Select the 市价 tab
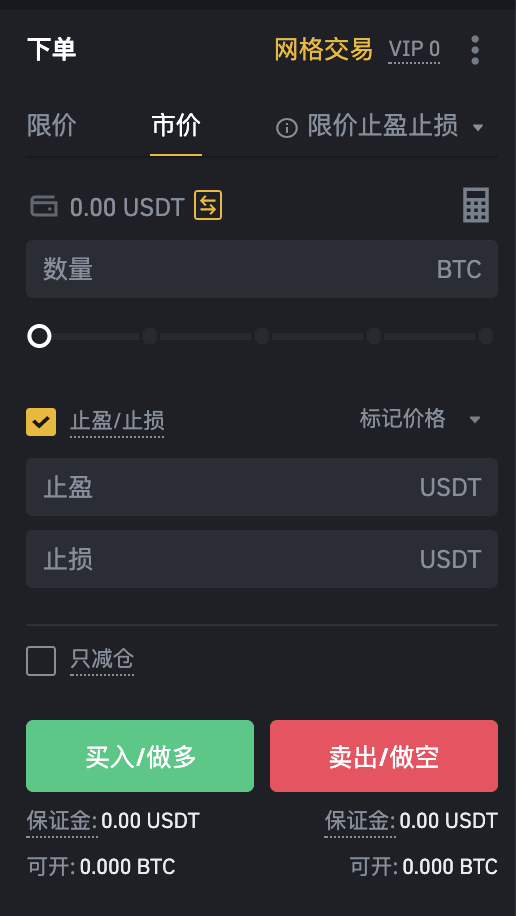516x916 pixels. click(x=176, y=126)
